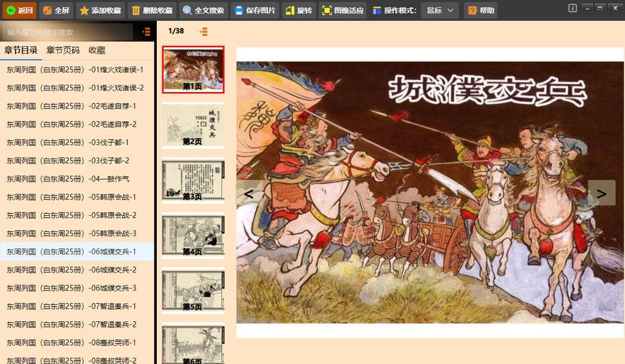This screenshot has width=625, height=364.
Task: Switch to the 章节页码 tab
Action: pyautogui.click(x=63, y=51)
